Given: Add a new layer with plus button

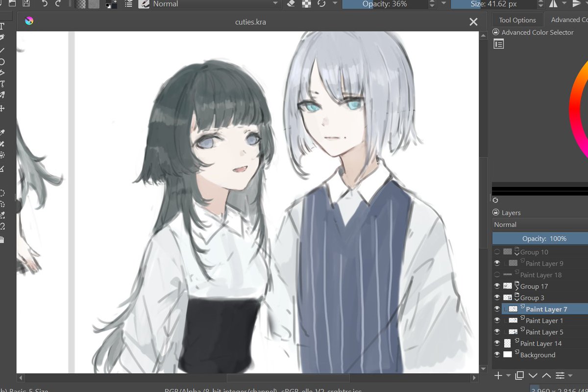Looking at the screenshot, I should click(x=498, y=375).
